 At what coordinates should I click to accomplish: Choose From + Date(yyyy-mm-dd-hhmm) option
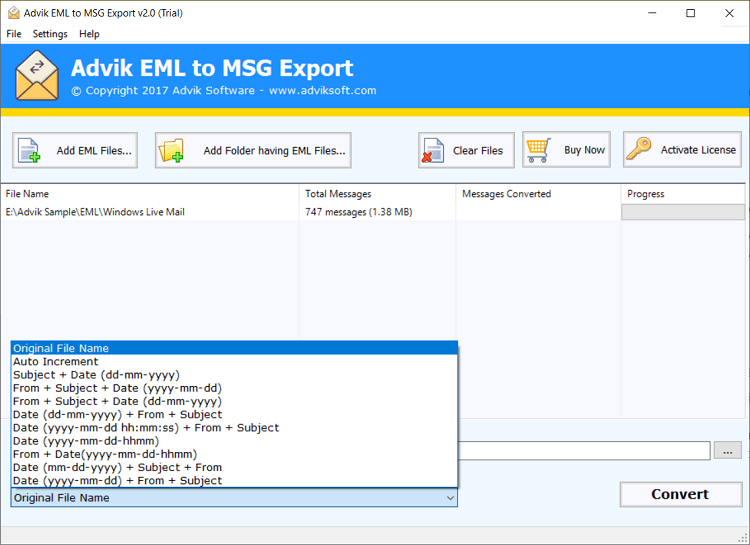click(234, 454)
